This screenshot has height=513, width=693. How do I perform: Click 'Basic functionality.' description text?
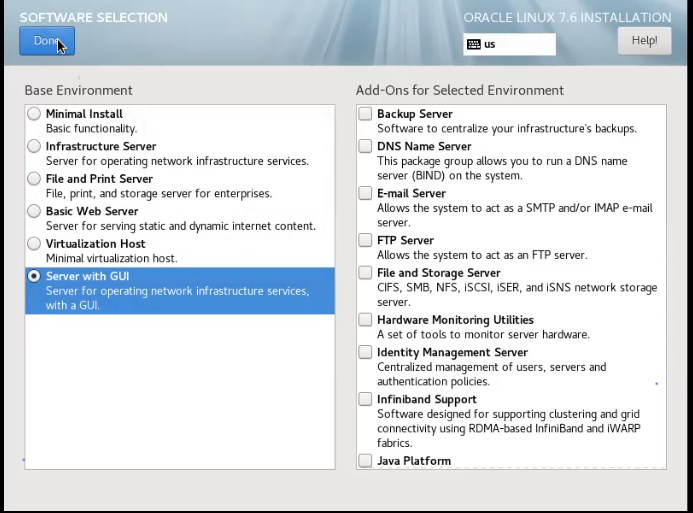(91, 129)
